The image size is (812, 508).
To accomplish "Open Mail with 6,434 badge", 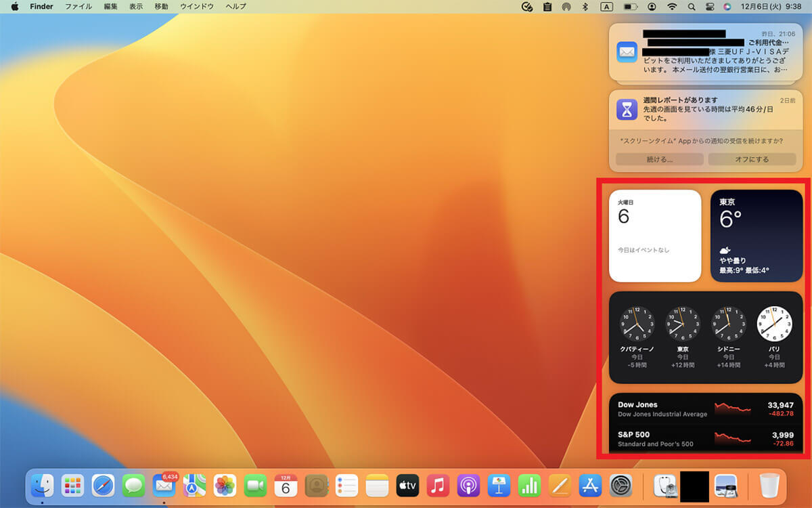I will [x=164, y=485].
